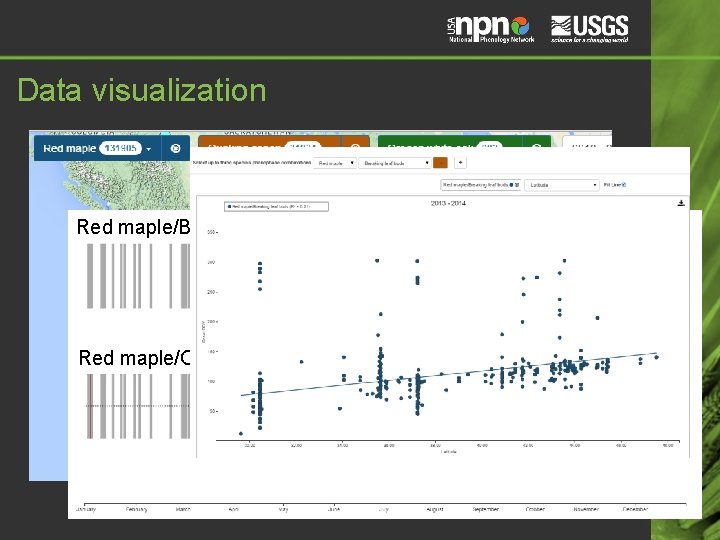Open the Latitude axis dropdown
Image resolution: width=720 pixels, height=540 pixels.
pyautogui.click(x=562, y=185)
